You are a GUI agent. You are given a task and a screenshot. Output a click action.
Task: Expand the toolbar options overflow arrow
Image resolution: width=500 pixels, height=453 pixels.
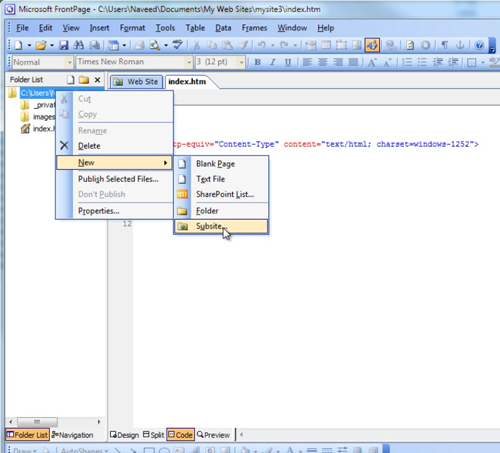pos(492,46)
